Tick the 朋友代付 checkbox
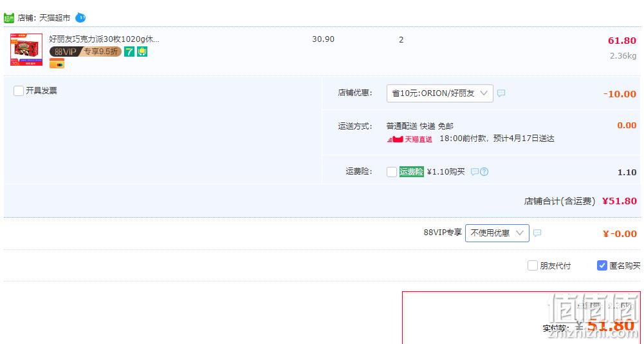This screenshot has width=644, height=344. click(532, 265)
